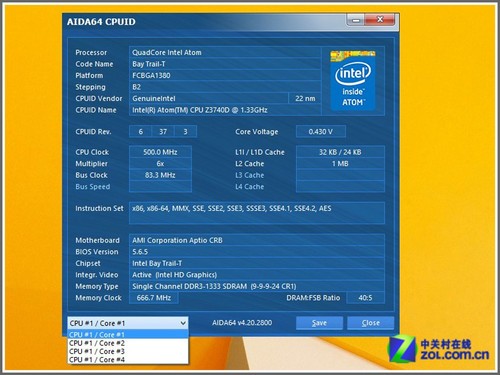The image size is (500, 375).
Task: Choose CPU #1 / Core #3 entry
Action: 128,351
